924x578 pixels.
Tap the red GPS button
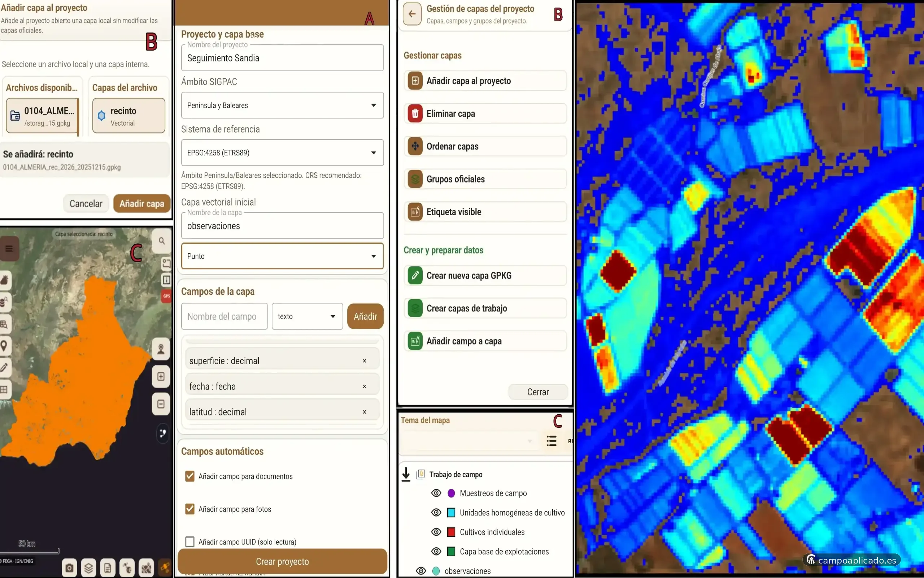166,296
